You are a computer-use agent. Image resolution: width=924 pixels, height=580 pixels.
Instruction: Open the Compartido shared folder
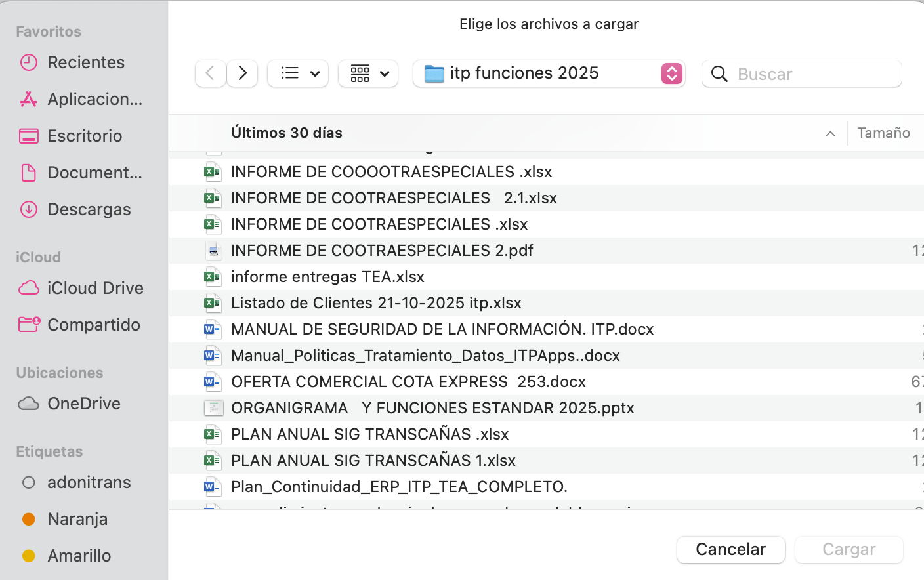coord(93,325)
